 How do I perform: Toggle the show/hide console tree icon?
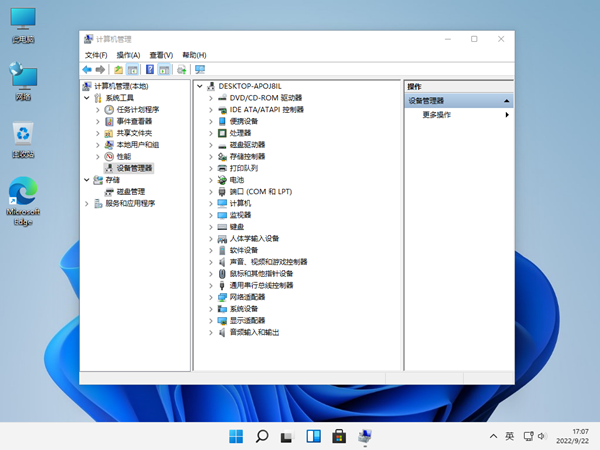(x=132, y=70)
